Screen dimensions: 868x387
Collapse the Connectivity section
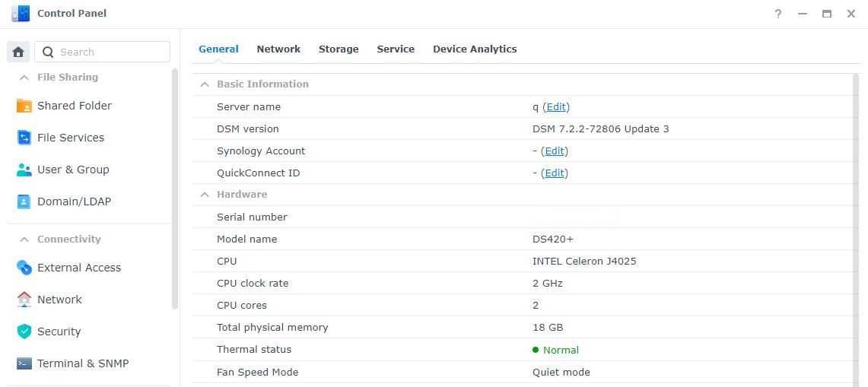[x=24, y=239]
